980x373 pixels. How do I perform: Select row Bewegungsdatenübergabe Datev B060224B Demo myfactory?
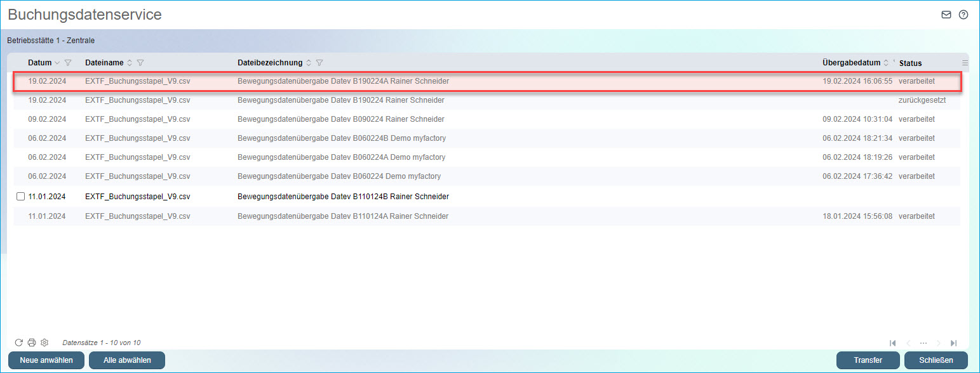[487, 138]
